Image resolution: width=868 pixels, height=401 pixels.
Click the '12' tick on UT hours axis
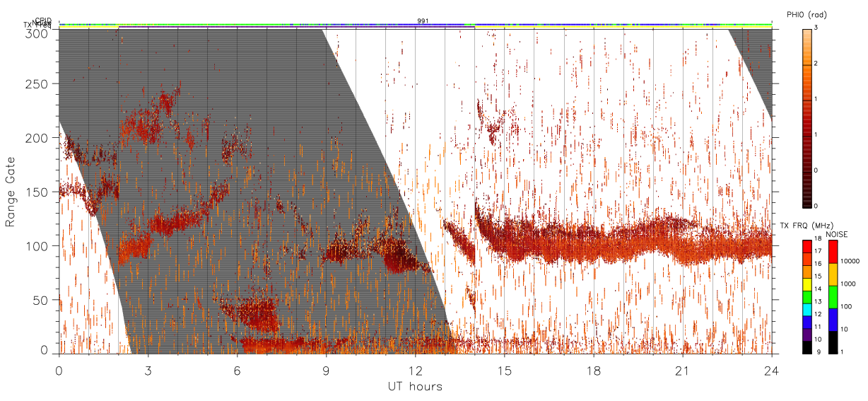click(416, 371)
